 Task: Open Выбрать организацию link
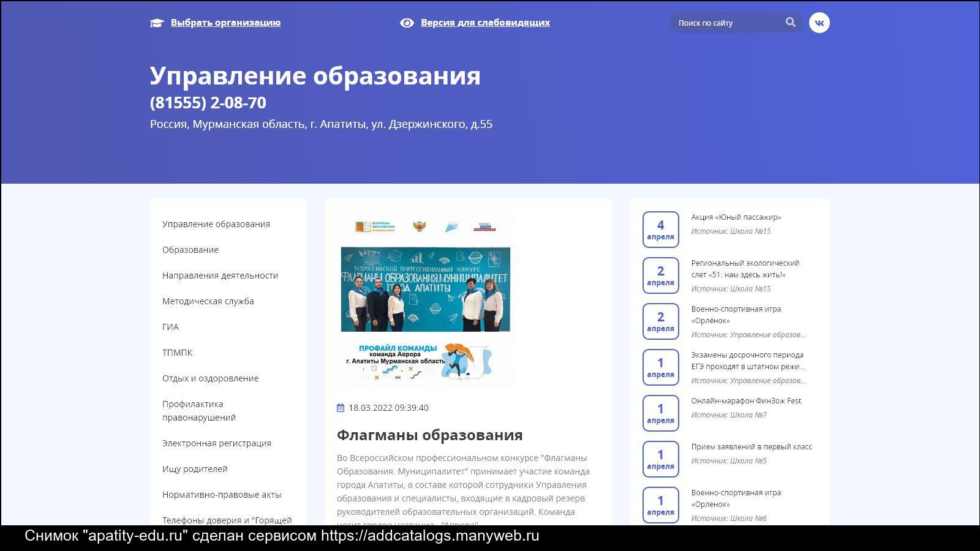coord(225,23)
